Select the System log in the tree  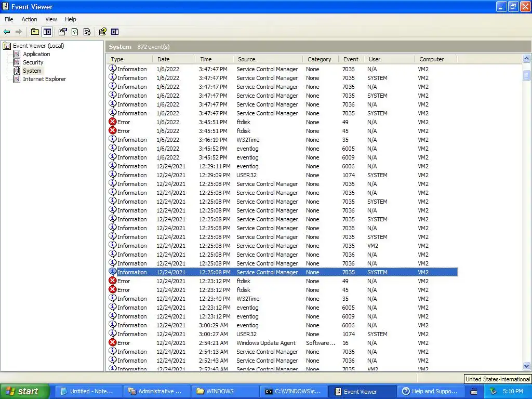(x=32, y=71)
